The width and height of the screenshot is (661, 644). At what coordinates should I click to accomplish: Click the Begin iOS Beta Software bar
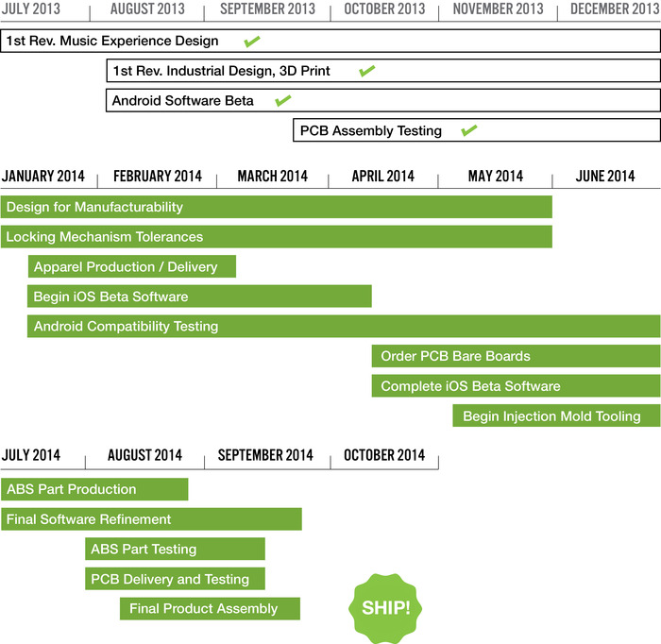click(199, 297)
